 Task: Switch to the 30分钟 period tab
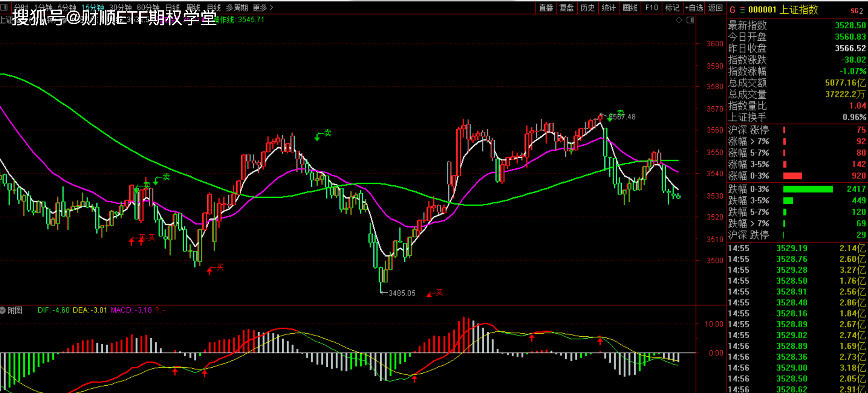tap(121, 8)
